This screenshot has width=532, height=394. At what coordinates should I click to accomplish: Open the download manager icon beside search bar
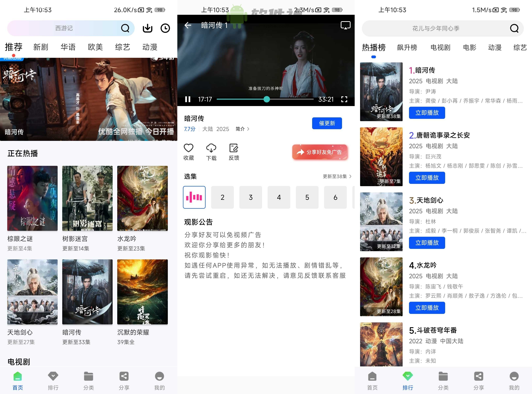coord(147,28)
